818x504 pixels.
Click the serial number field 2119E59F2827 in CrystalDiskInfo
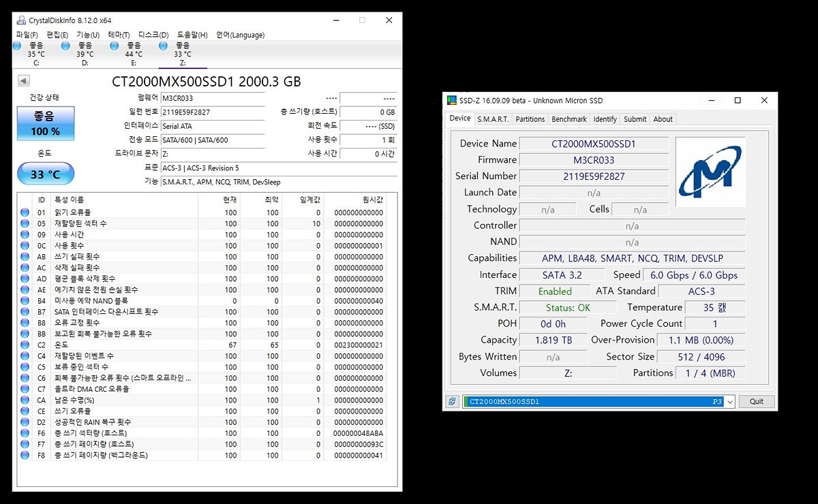[x=213, y=112]
